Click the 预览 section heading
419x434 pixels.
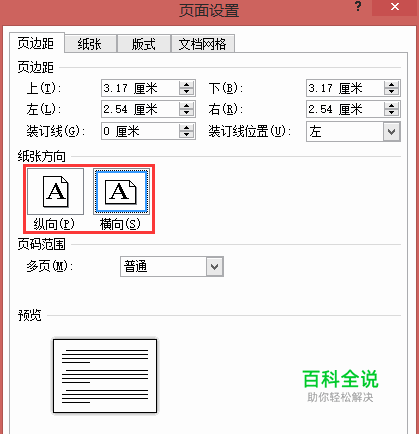[30, 315]
